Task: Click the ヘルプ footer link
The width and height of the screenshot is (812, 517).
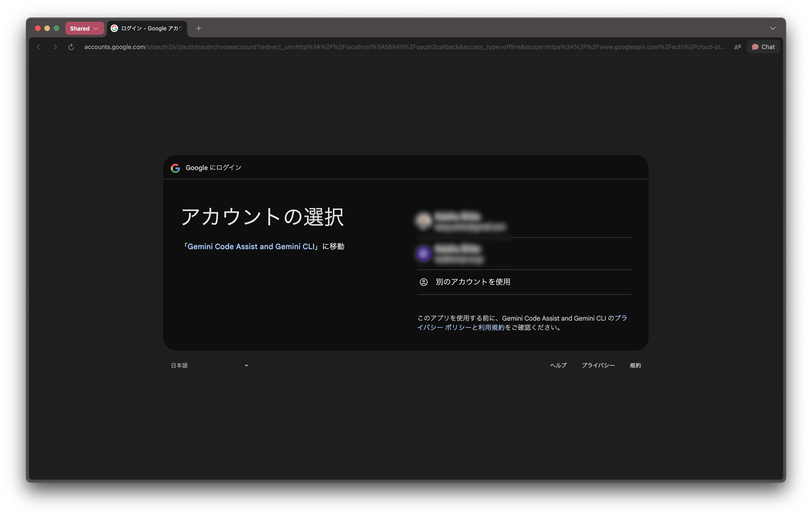Action: click(558, 365)
